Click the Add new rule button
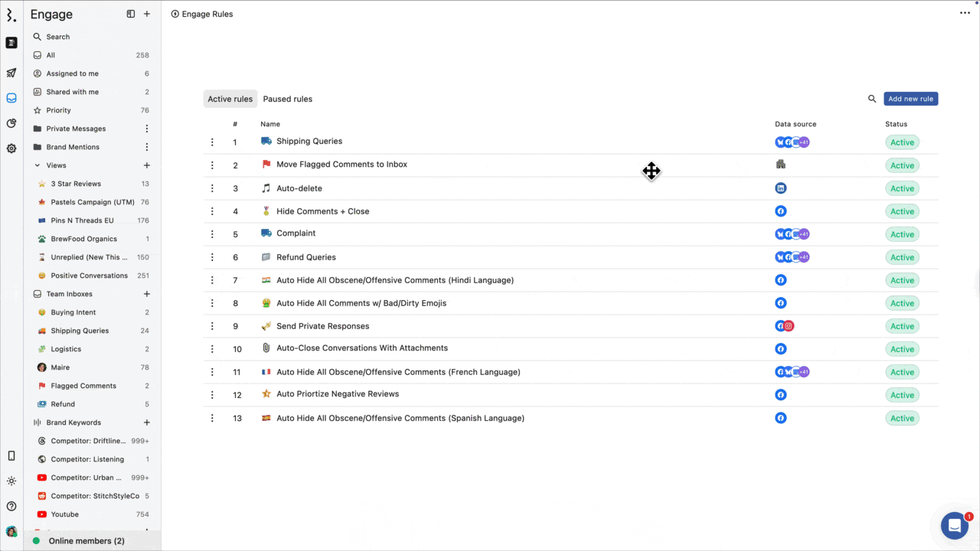The width and height of the screenshot is (980, 551). click(910, 99)
